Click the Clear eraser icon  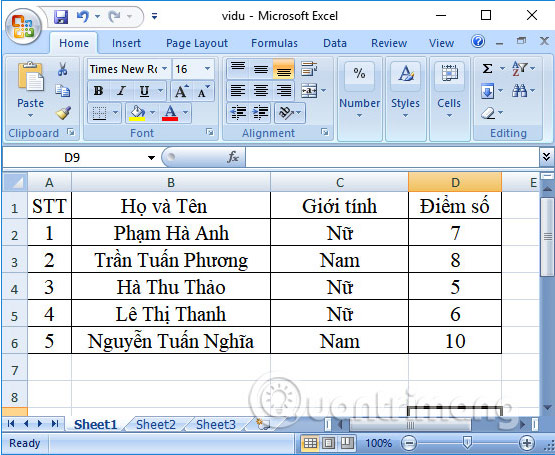point(488,113)
